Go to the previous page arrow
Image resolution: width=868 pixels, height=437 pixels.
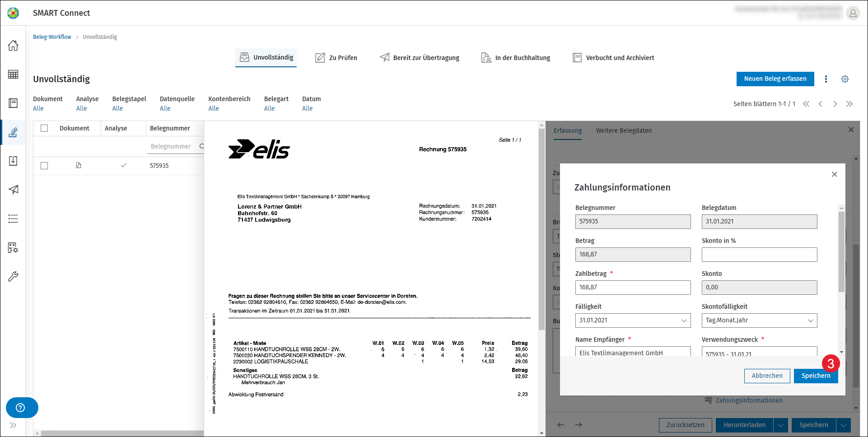(821, 104)
